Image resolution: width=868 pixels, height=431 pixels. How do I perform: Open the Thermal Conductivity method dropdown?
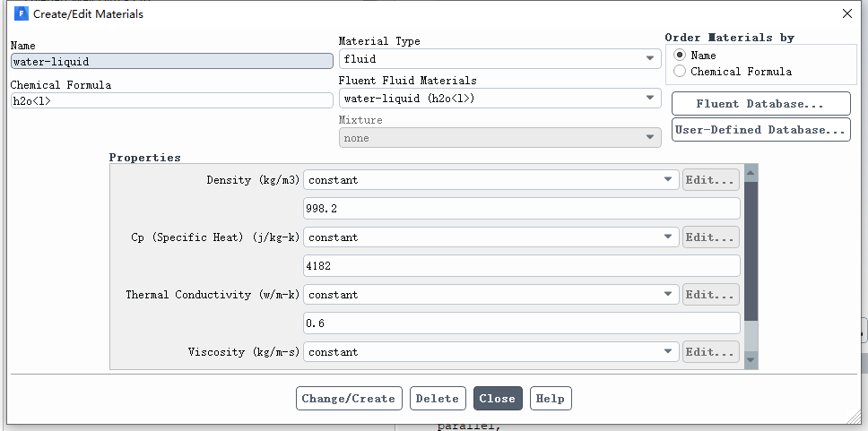[x=491, y=294]
